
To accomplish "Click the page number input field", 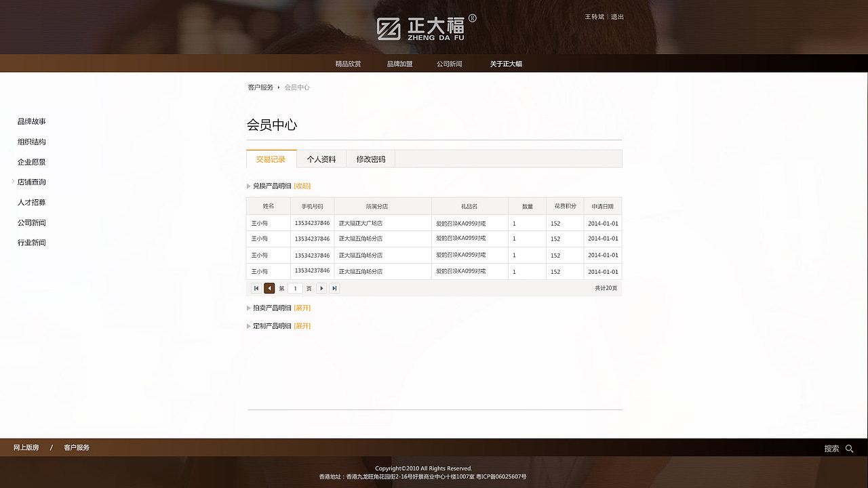I will [x=295, y=288].
